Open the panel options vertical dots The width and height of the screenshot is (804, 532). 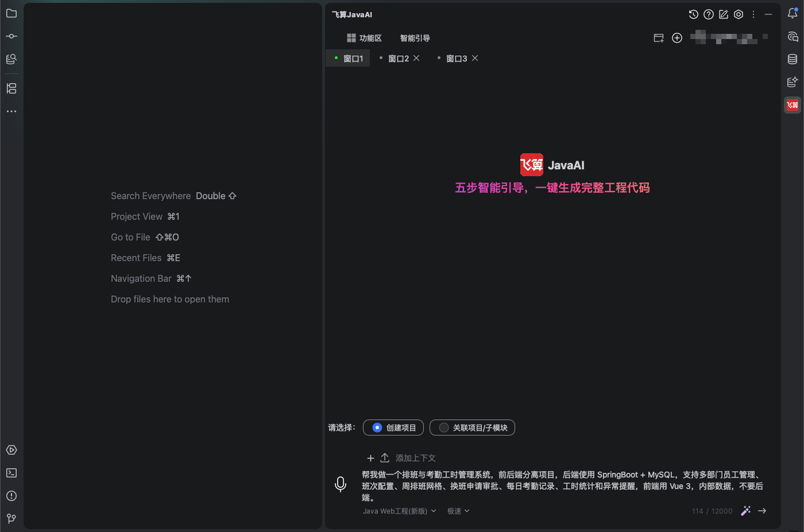pos(754,14)
